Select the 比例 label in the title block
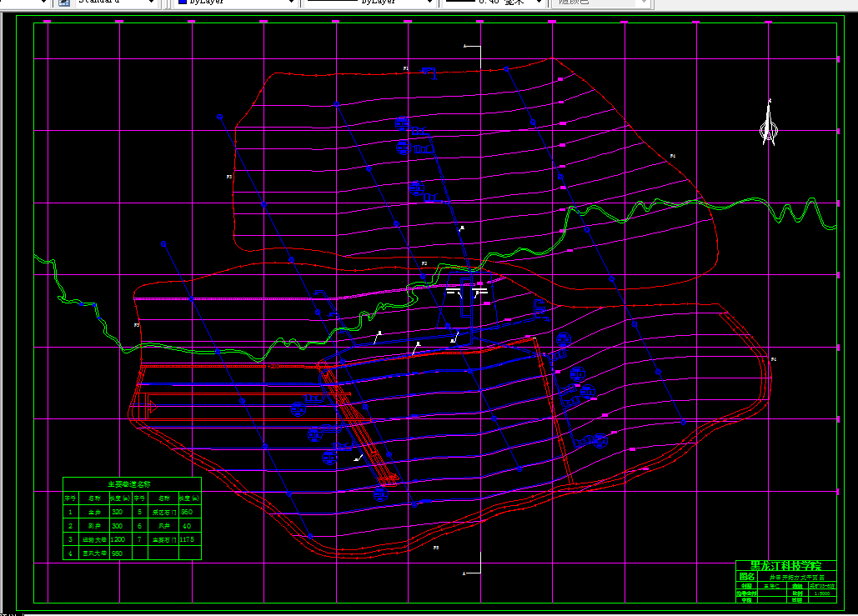The image size is (858, 616). pos(797,593)
